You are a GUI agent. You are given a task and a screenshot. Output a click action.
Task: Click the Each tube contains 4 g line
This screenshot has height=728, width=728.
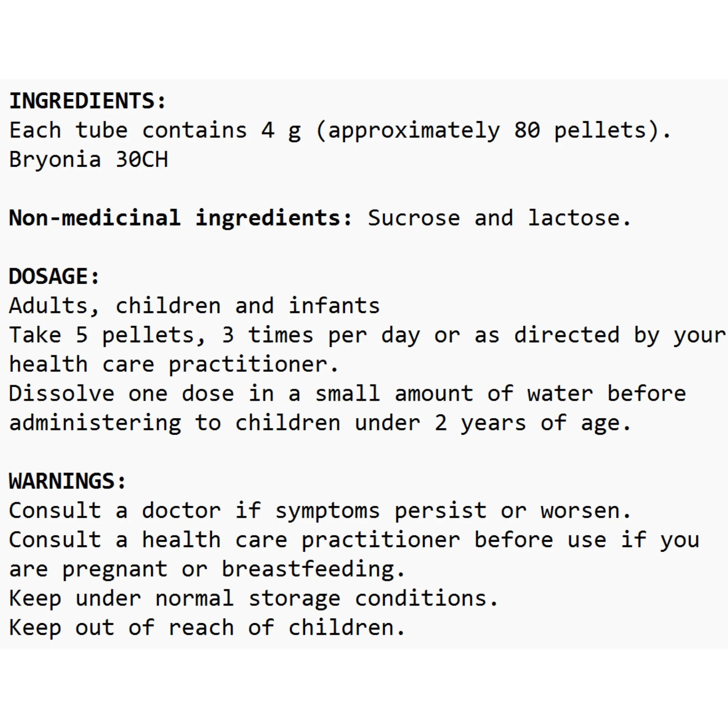[340, 131]
